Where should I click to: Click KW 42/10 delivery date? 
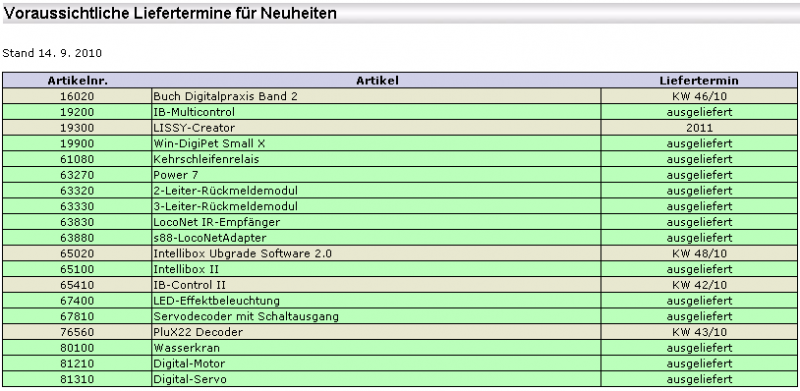[x=699, y=285]
